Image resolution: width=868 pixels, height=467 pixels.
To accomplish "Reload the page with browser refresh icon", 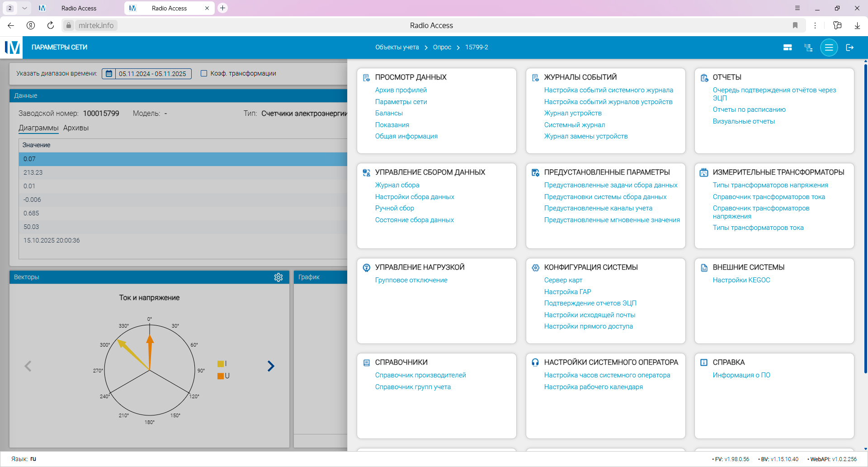I will point(51,25).
